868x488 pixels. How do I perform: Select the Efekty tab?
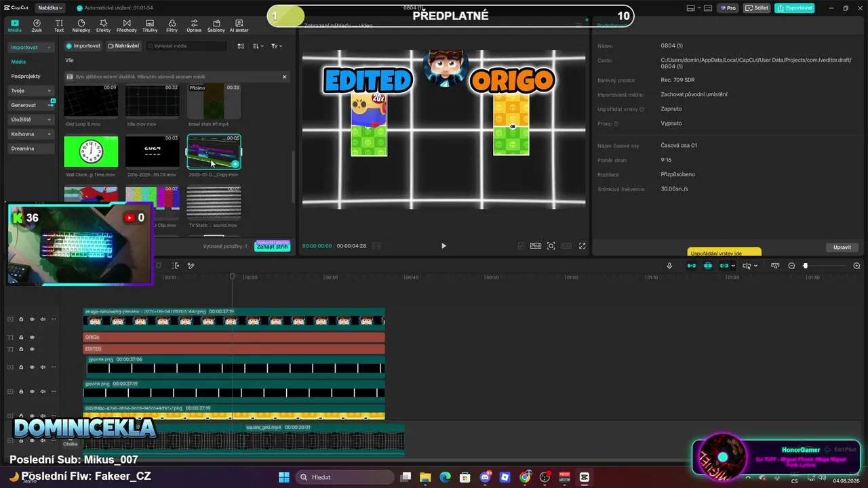point(103,26)
